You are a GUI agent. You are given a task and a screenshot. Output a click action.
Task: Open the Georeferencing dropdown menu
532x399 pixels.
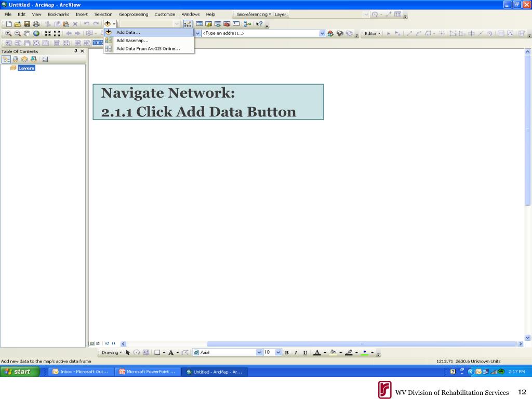pos(254,14)
